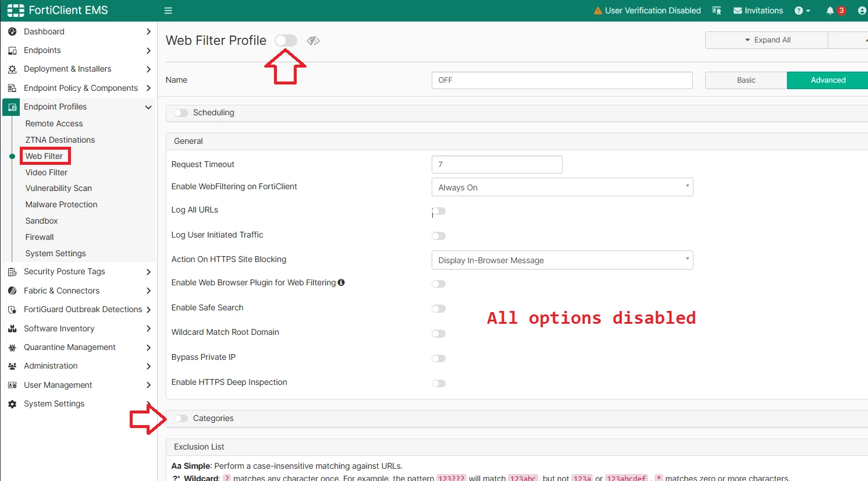Viewport: 868px width, 481px height.
Task: Enable the Bypass Private IP switch
Action: [x=439, y=359]
